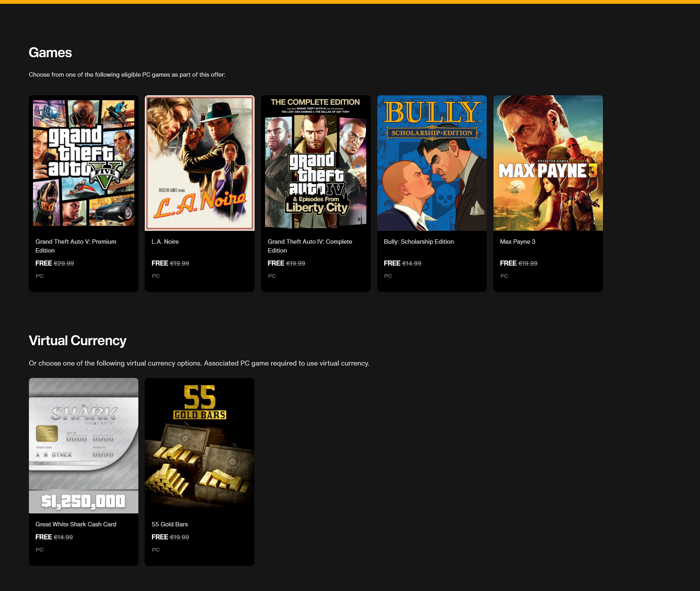Click the 55 Gold Bars title text
Screen dimensions: 700x591
[170, 524]
